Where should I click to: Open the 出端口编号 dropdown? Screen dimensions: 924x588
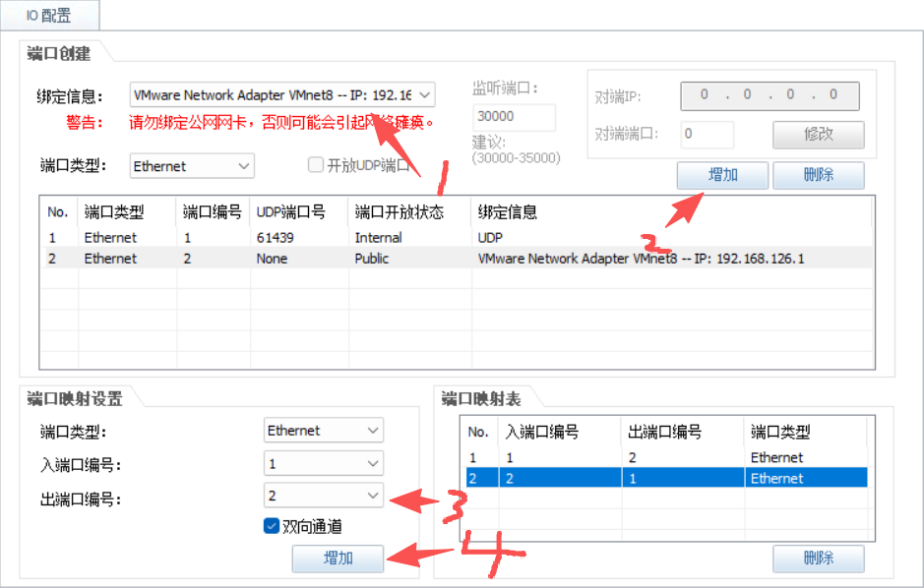(x=324, y=496)
